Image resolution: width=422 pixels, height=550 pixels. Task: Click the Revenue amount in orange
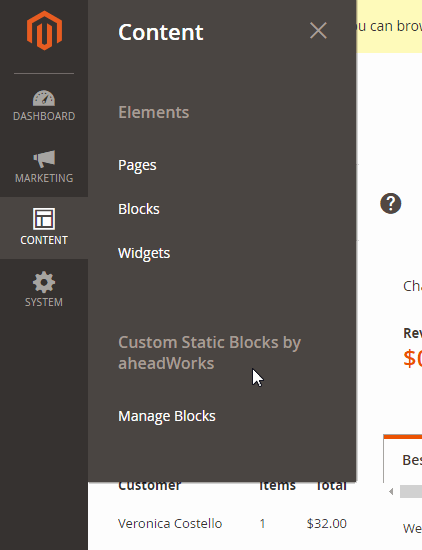coord(413,358)
